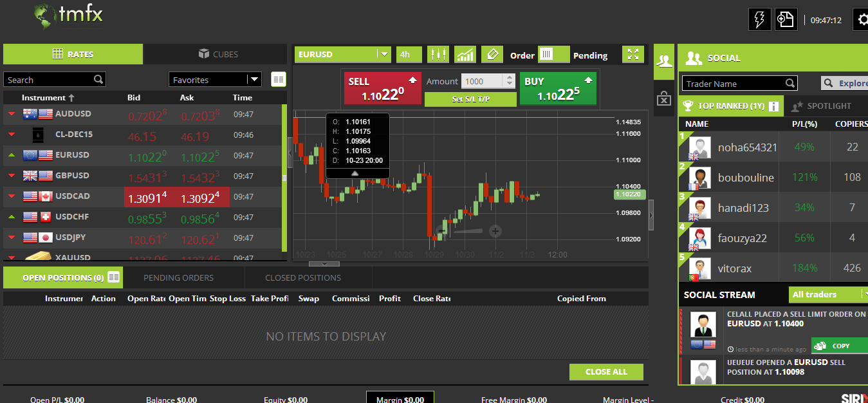Open the CLOSED POSITIONS tab
The width and height of the screenshot is (868, 403).
(x=302, y=277)
